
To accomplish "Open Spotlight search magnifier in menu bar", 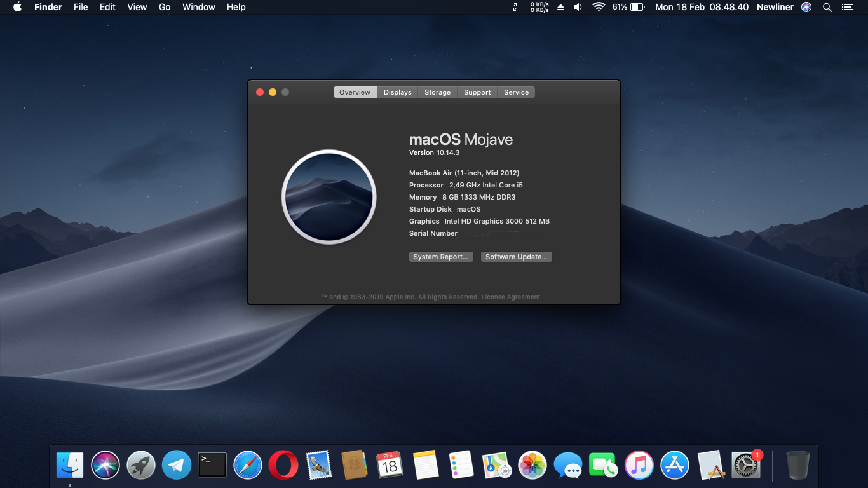I will point(827,7).
